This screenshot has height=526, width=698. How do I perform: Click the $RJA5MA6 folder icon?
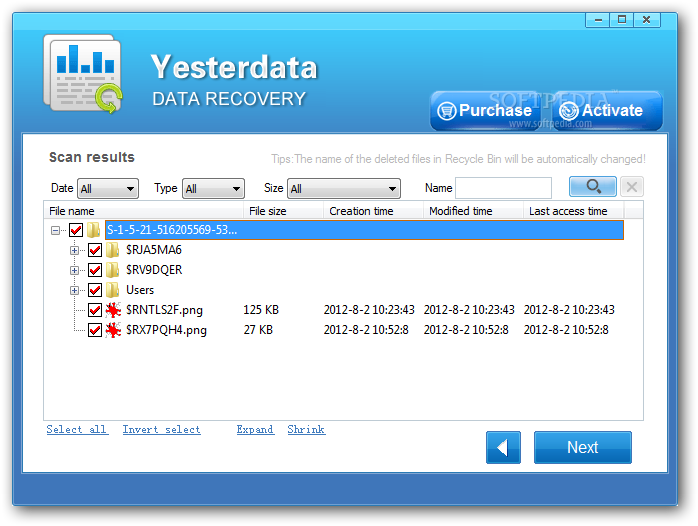(113, 250)
